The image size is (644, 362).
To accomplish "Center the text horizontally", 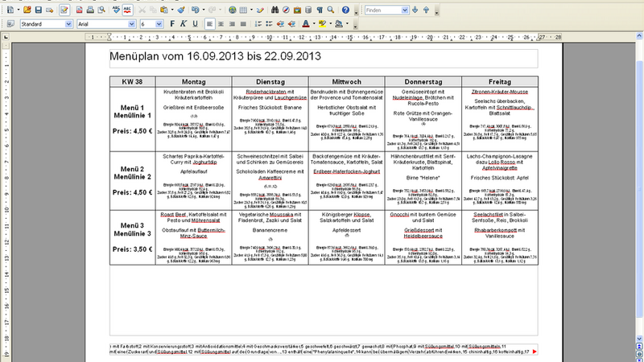I will coord(221,24).
